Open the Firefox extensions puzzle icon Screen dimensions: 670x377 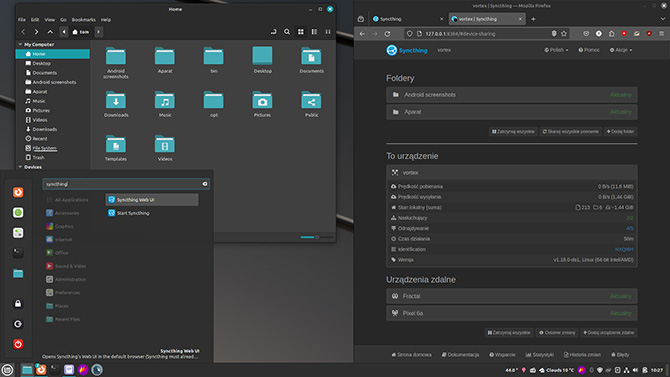click(611, 34)
